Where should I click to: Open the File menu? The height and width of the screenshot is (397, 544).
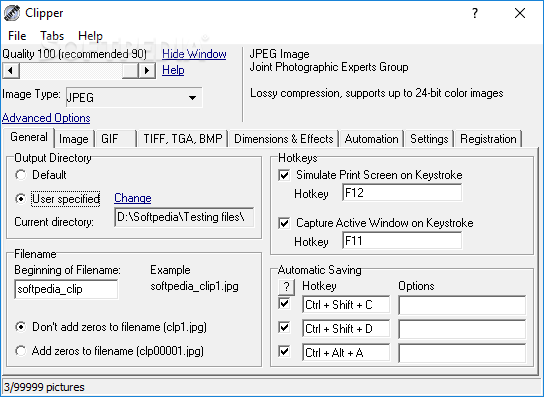[17, 36]
